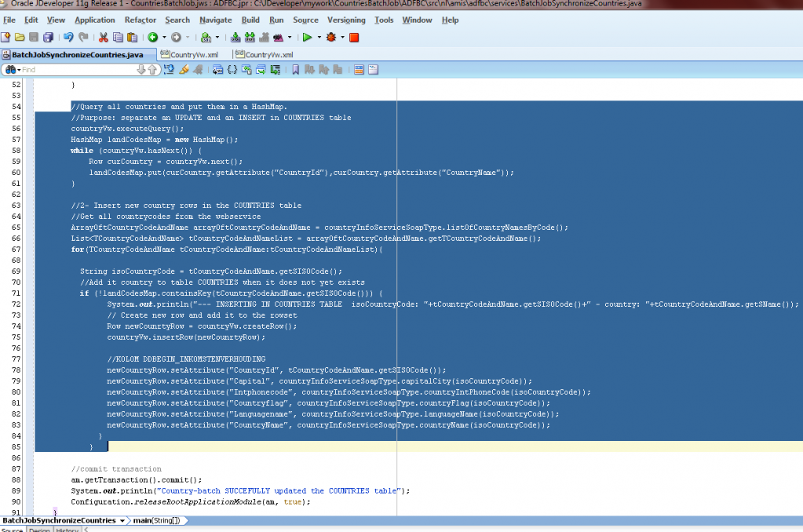This screenshot has height=532, width=803.
Task: Open the Refactor menu
Action: click(x=140, y=20)
